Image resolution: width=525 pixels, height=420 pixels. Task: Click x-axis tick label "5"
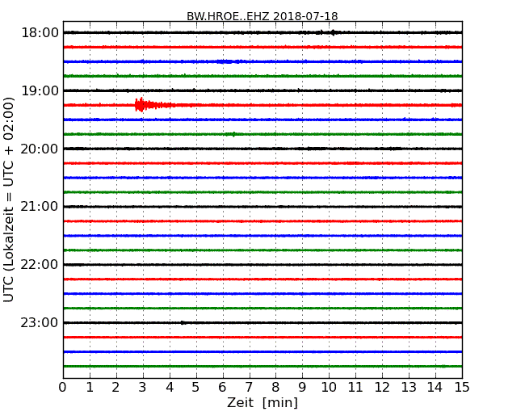coord(196,387)
